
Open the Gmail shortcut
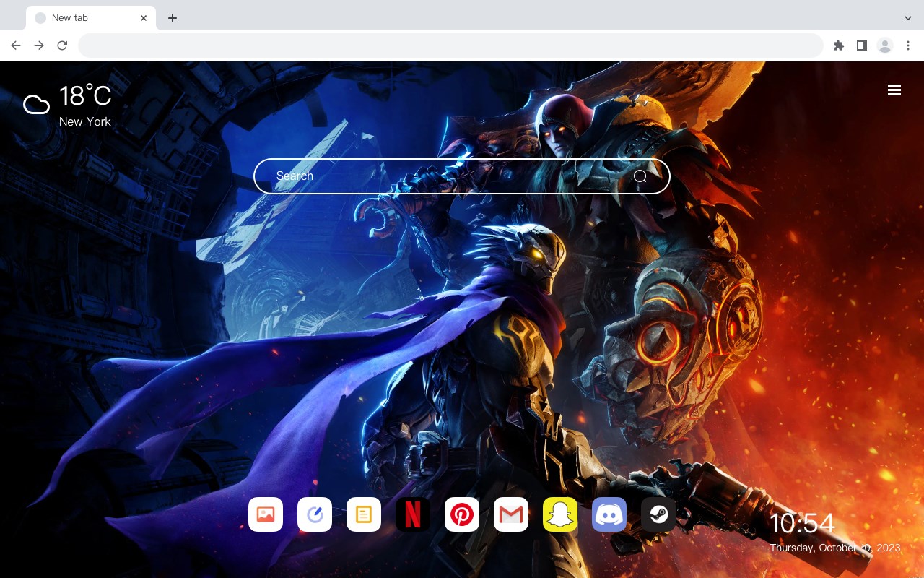pyautogui.click(x=511, y=514)
